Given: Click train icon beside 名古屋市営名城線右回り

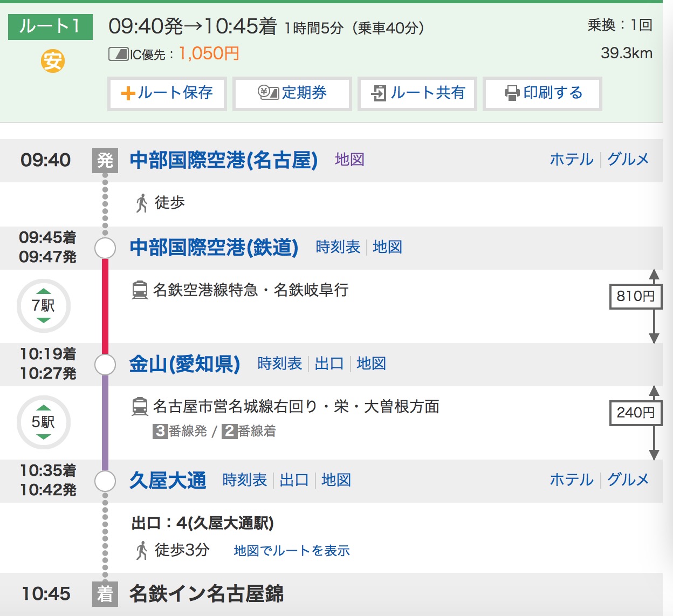Looking at the screenshot, I should coord(140,407).
